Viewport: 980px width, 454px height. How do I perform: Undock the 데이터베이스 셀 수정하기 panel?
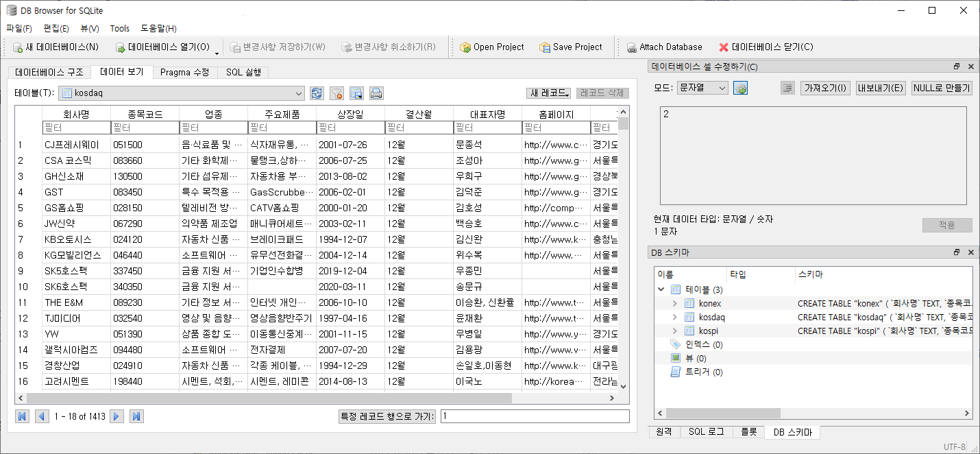[957, 67]
